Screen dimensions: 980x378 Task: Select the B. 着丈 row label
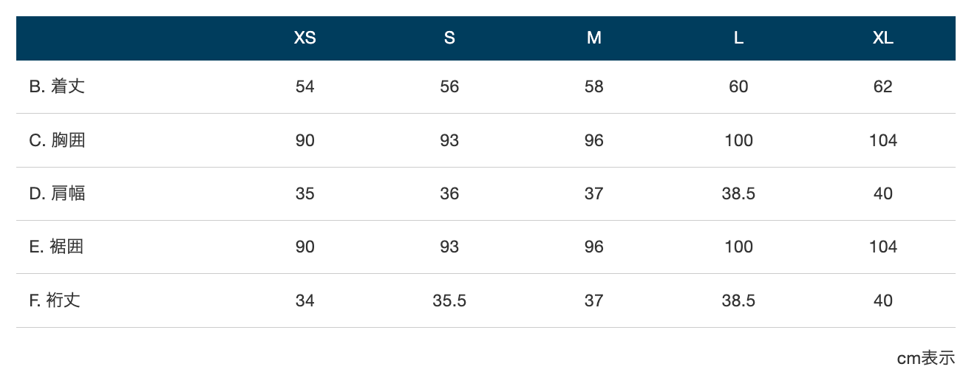[x=57, y=86]
